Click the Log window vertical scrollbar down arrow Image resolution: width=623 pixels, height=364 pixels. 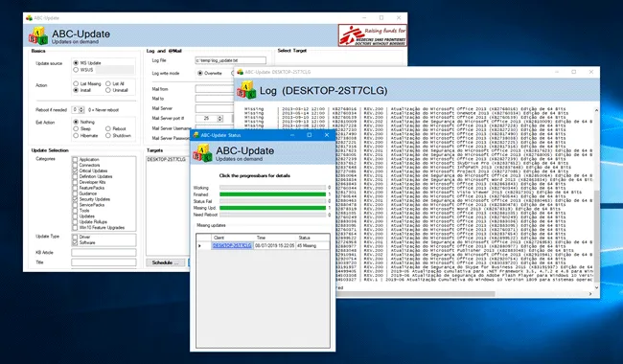596,287
